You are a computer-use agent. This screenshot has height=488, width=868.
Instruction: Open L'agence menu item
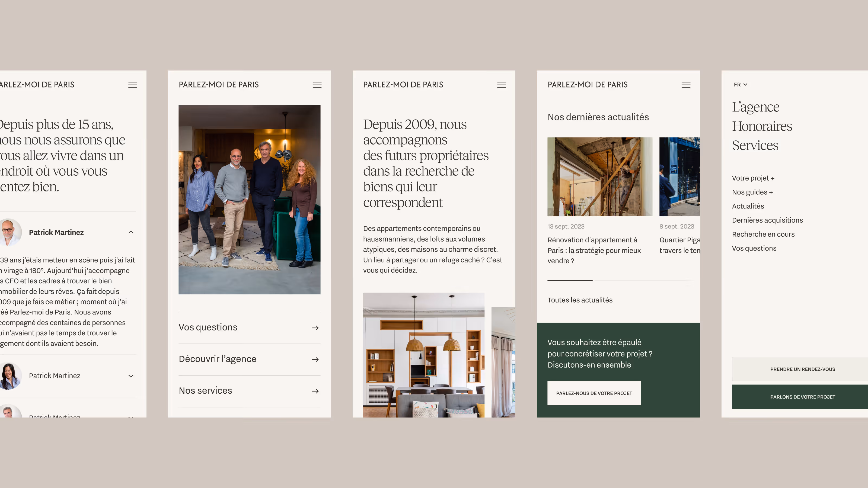click(755, 107)
